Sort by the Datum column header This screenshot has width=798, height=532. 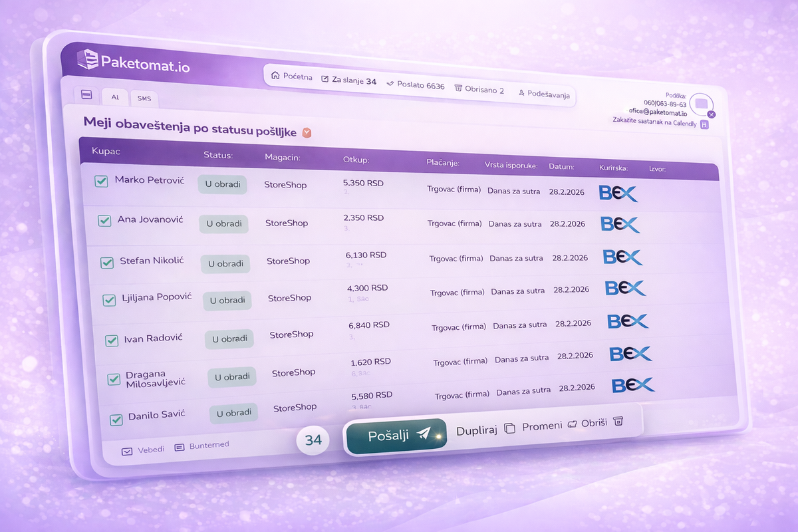[x=561, y=166]
